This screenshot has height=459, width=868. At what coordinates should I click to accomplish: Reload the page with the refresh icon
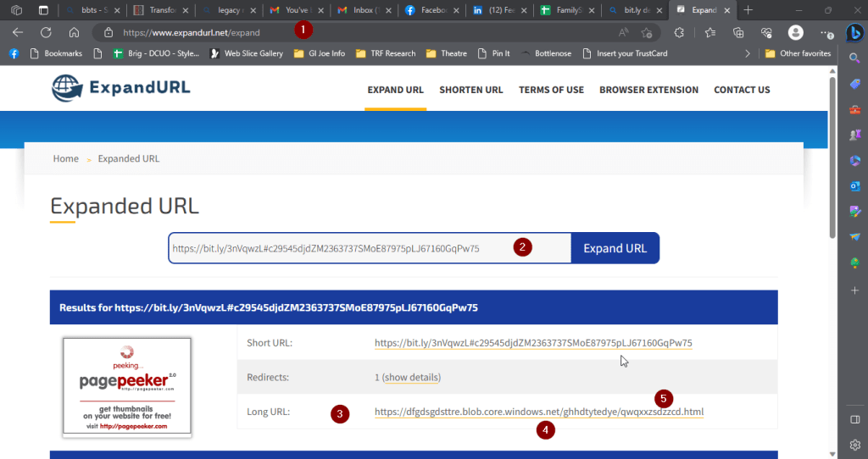point(46,33)
